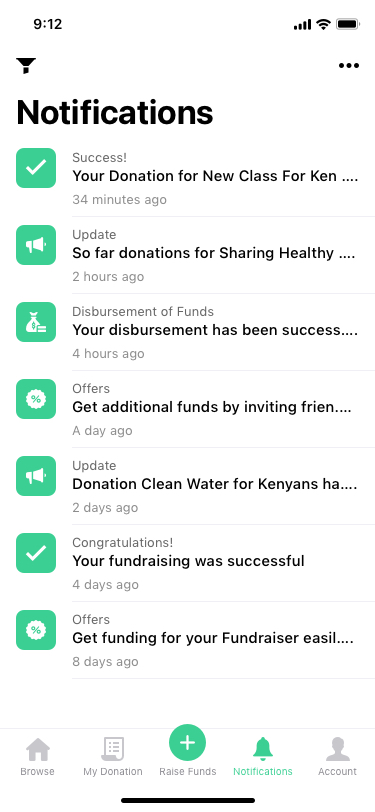The width and height of the screenshot is (375, 812).
Task: Switch to the My Donation tab
Action: tap(112, 756)
